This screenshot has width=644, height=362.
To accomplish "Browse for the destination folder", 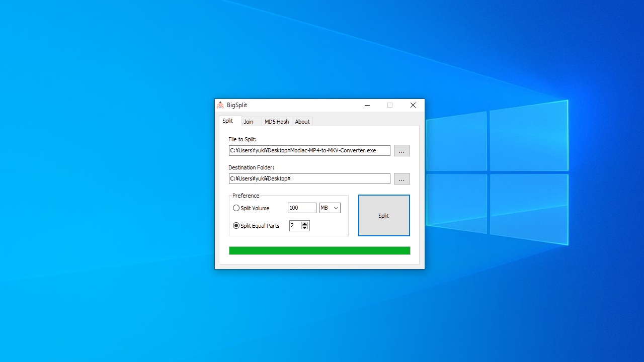I will click(x=401, y=179).
